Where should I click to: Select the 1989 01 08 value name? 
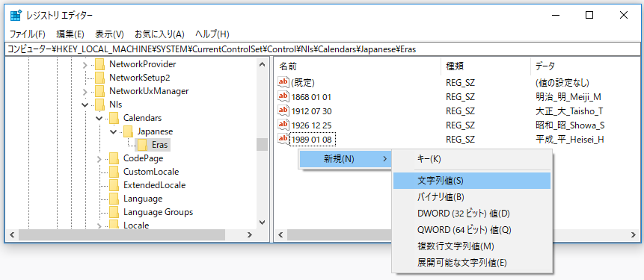[313, 140]
